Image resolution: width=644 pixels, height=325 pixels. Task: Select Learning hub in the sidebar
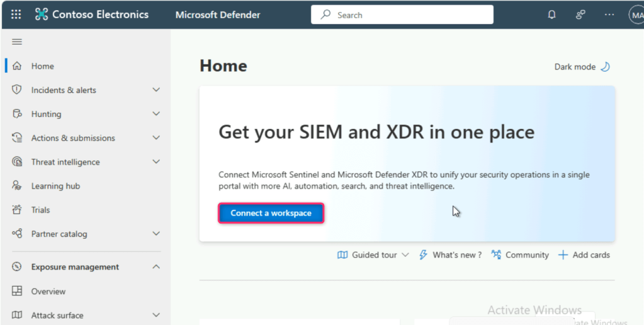[x=55, y=186]
